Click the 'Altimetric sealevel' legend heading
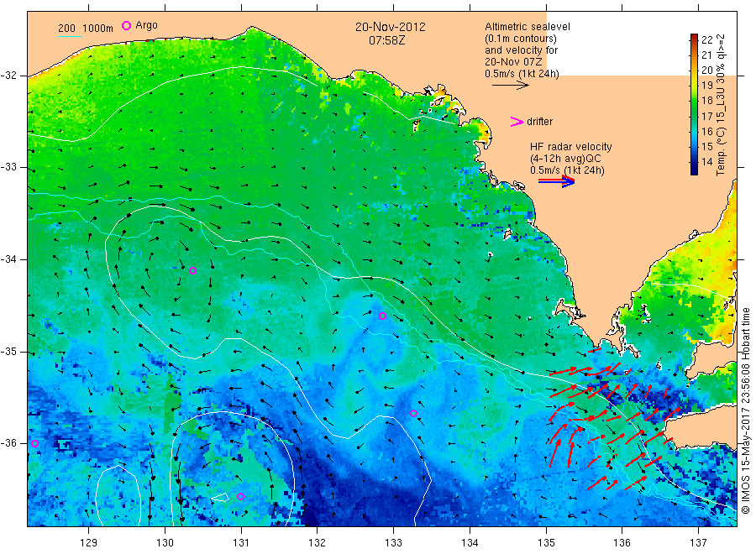Image resolution: width=756 pixels, height=554 pixels. (527, 27)
